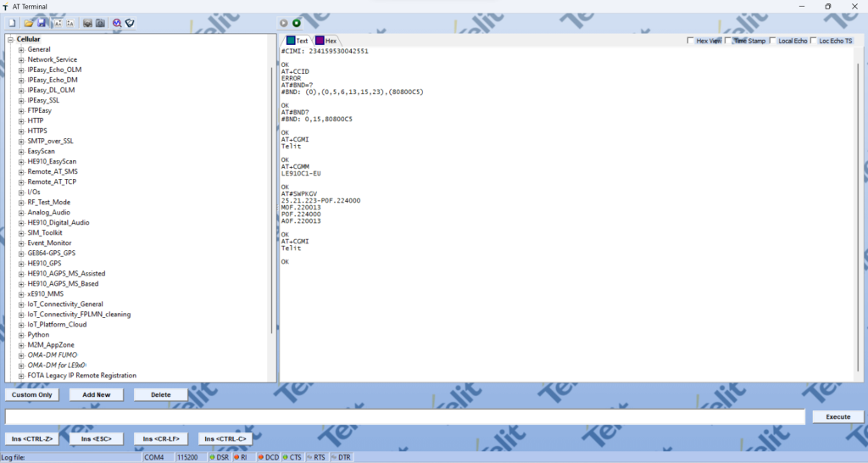Select the Remote_AT_SMS tree item
This screenshot has height=463, width=868.
[53, 171]
